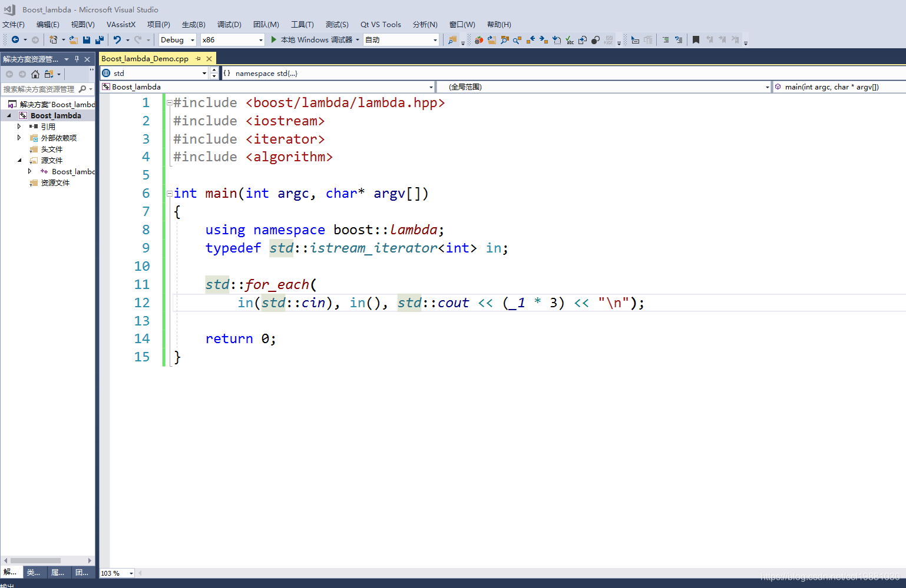Collapse the Boost_lambda project node
Screen dimensions: 906x588
[9, 115]
